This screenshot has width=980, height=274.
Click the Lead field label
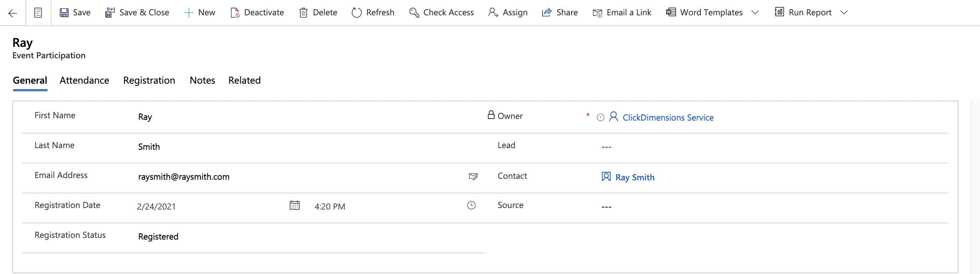pos(507,145)
